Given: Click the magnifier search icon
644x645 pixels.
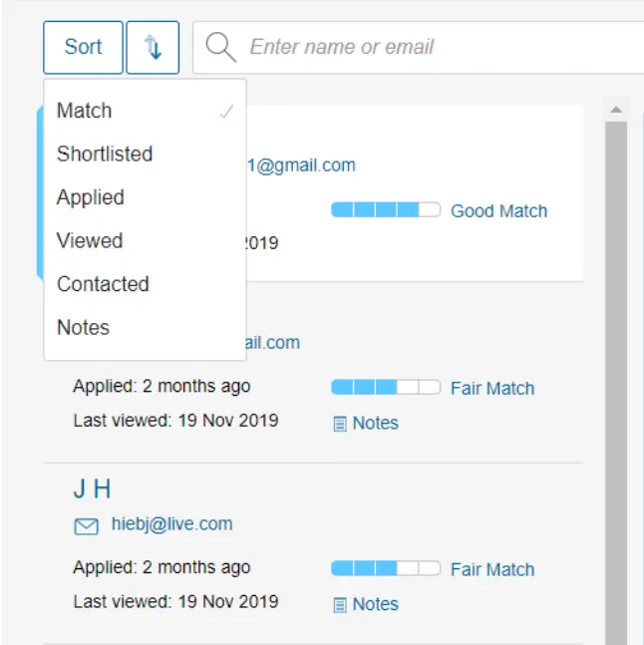Looking at the screenshot, I should [221, 47].
